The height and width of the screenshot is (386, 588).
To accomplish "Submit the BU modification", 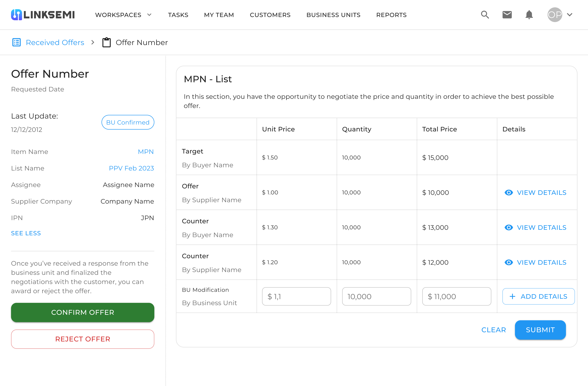I will coord(540,330).
